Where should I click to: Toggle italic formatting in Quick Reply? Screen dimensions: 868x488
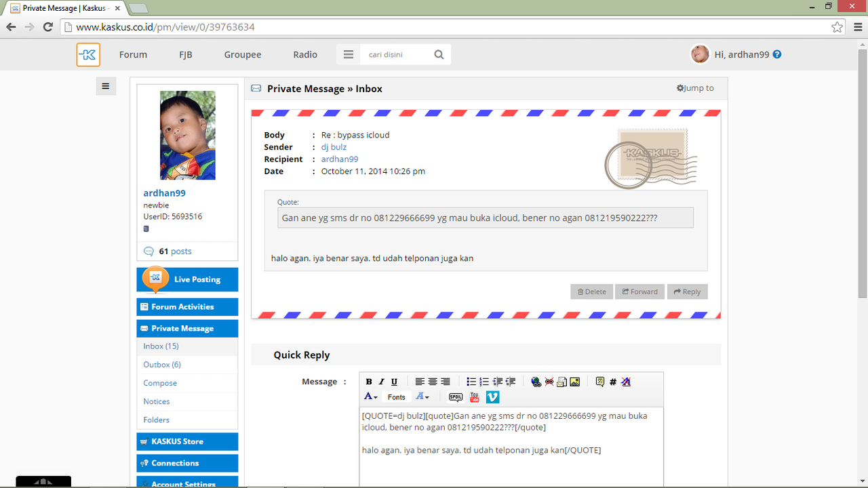click(382, 382)
